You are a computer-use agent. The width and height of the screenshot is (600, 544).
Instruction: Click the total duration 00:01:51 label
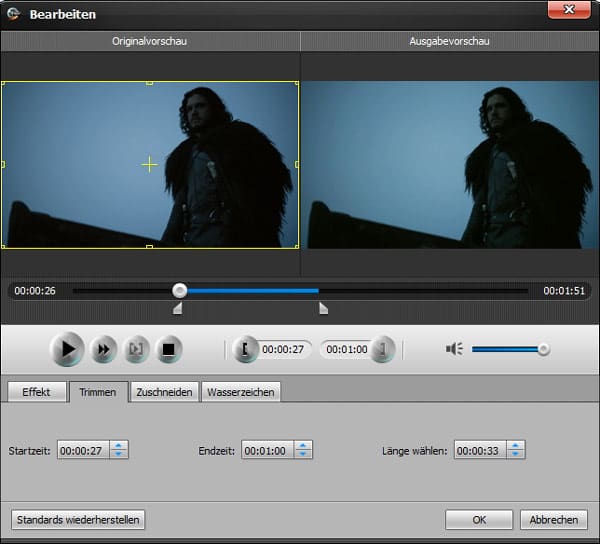pyautogui.click(x=564, y=291)
